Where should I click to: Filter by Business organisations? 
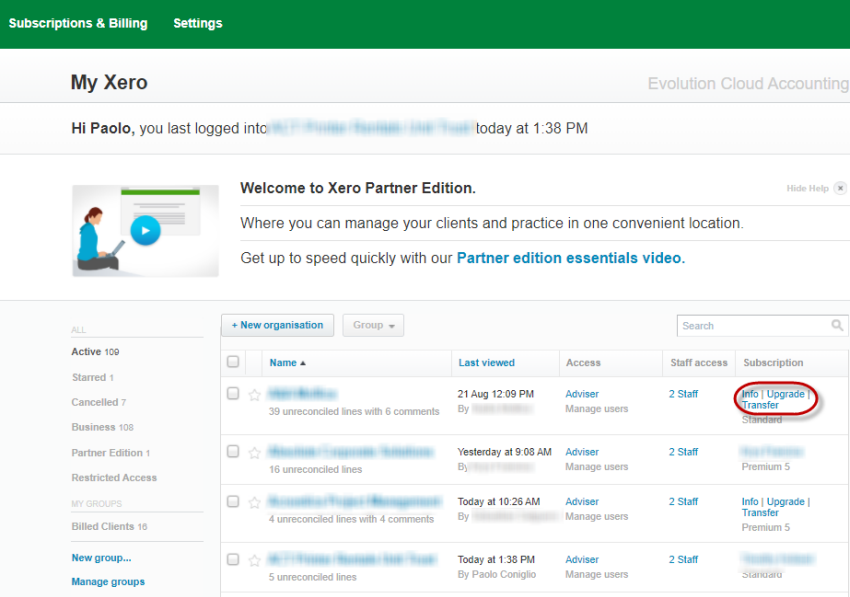click(x=102, y=427)
